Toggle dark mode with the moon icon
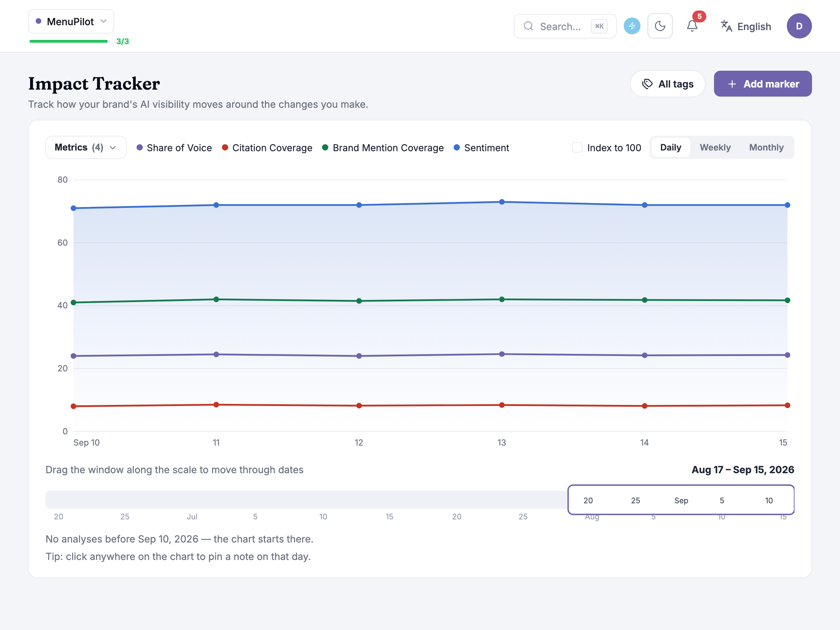Image resolution: width=840 pixels, height=630 pixels. (x=660, y=26)
